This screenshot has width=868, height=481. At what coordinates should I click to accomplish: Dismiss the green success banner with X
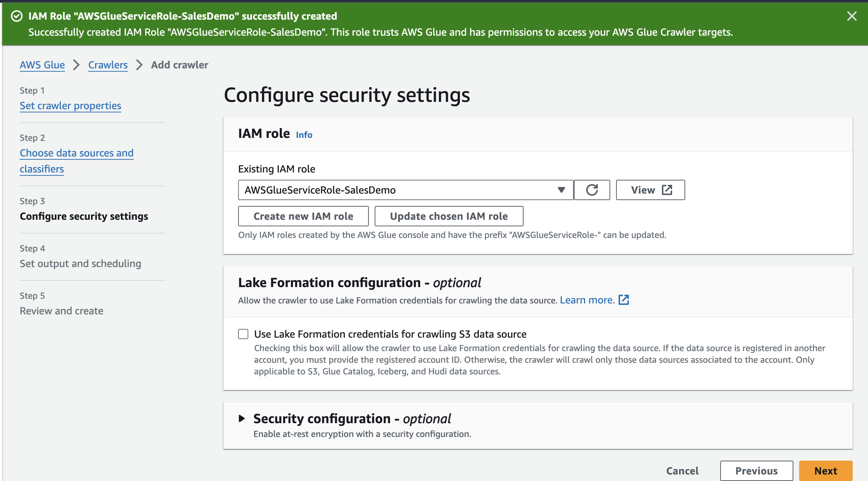852,16
